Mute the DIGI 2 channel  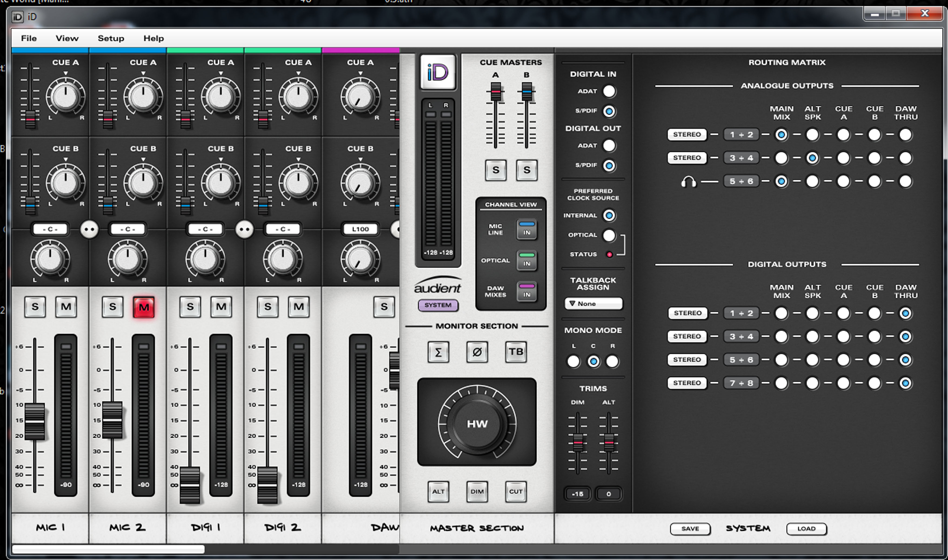[299, 307]
